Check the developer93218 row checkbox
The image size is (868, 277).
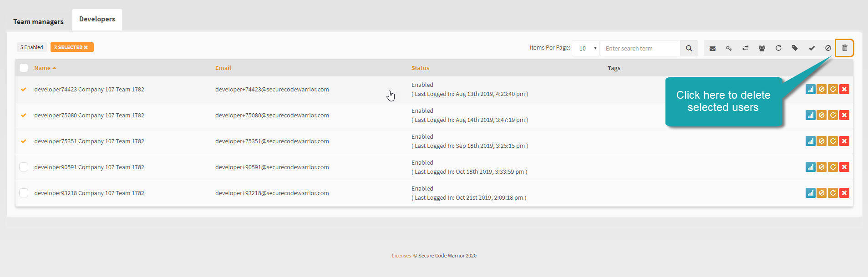24,193
